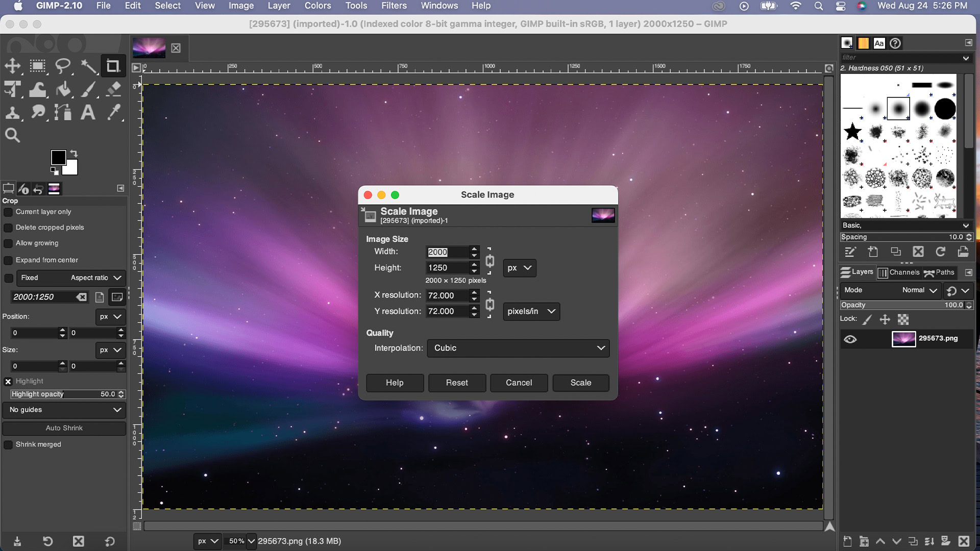Enable Delete cropped pixels checkbox
Screen dimensions: 980x551
coord(8,228)
